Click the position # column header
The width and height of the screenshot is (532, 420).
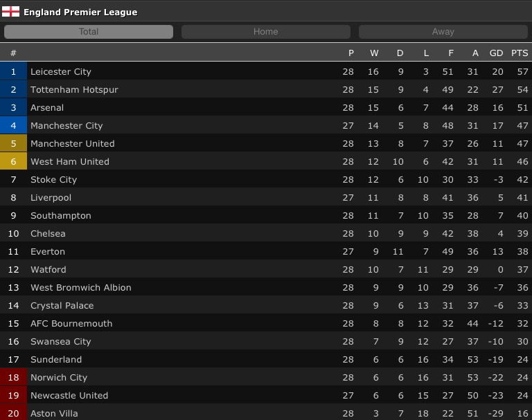pyautogui.click(x=13, y=53)
